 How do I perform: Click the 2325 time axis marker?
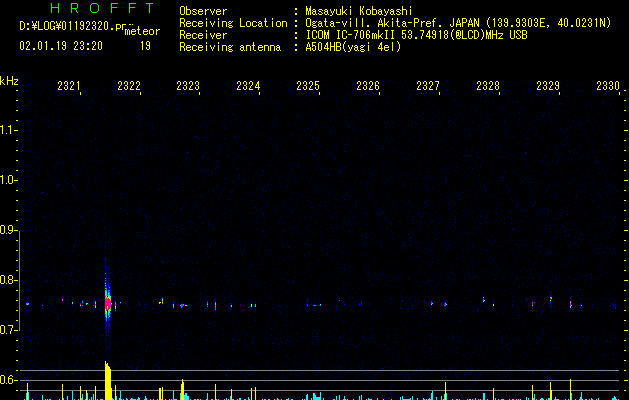coord(308,86)
